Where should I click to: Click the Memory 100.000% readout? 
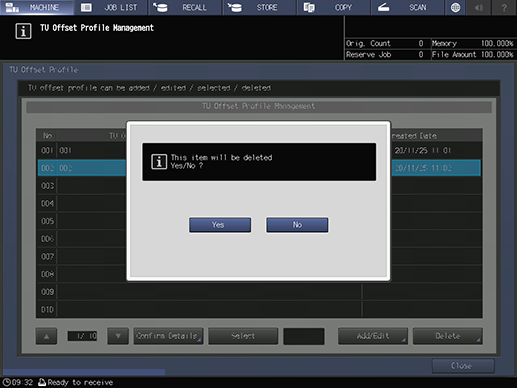tap(472, 43)
